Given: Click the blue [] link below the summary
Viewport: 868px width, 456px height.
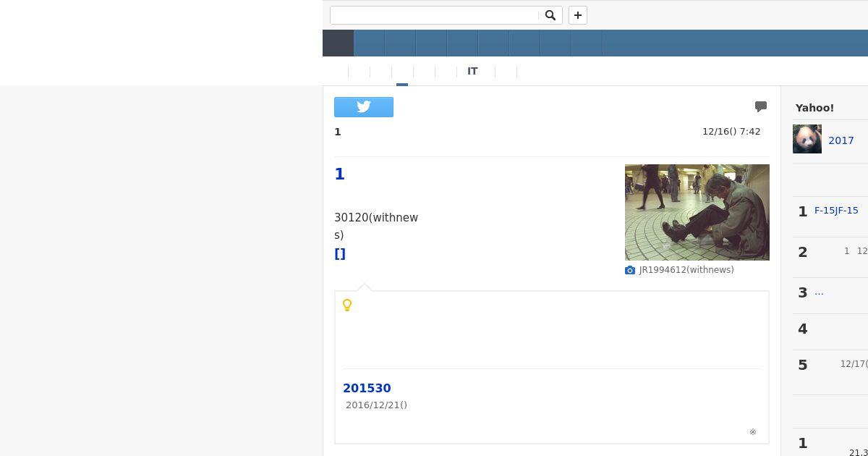Looking at the screenshot, I should coord(340,253).
